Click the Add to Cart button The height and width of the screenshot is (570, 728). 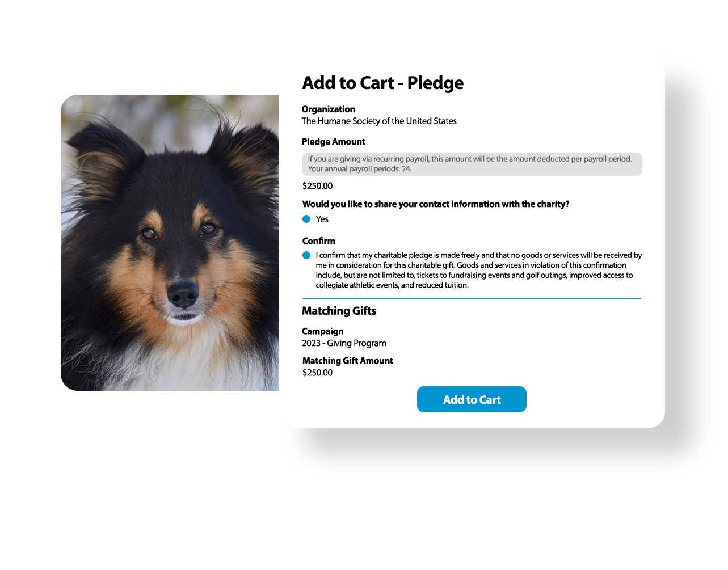(472, 399)
